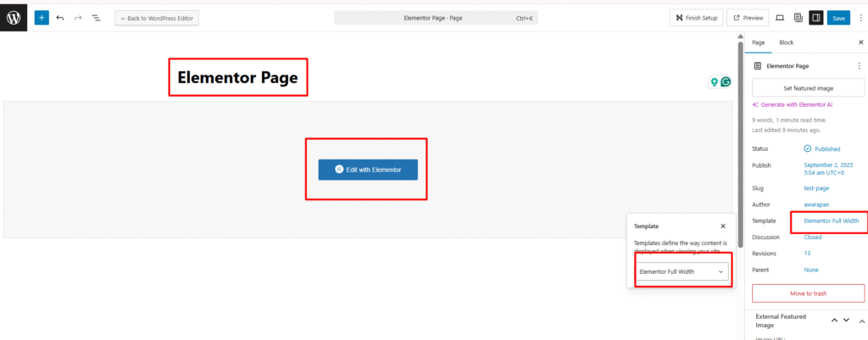
Task: Click the undo arrow icon
Action: click(60, 17)
